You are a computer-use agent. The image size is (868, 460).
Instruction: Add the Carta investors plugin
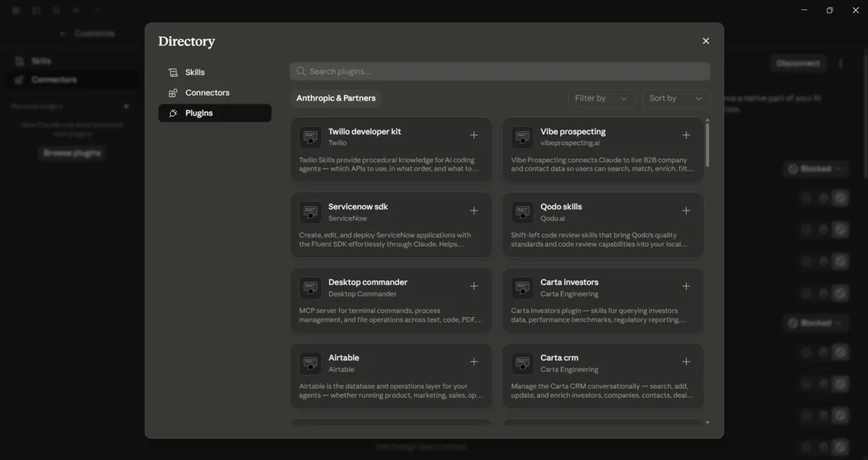[686, 286]
